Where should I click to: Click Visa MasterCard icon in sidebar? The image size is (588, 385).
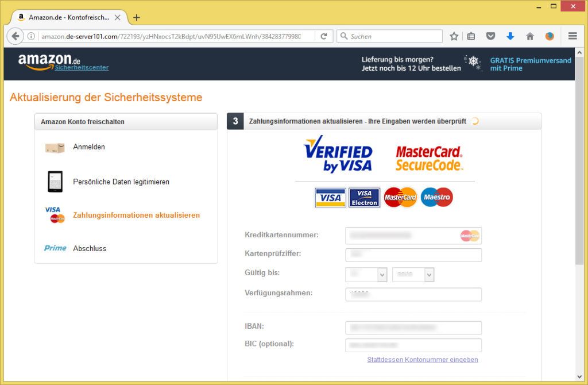(x=55, y=215)
